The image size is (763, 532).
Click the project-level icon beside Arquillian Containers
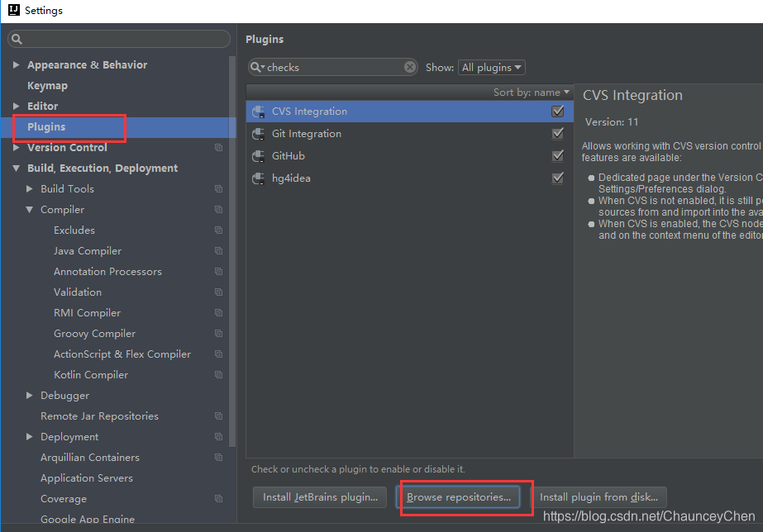[x=218, y=458]
